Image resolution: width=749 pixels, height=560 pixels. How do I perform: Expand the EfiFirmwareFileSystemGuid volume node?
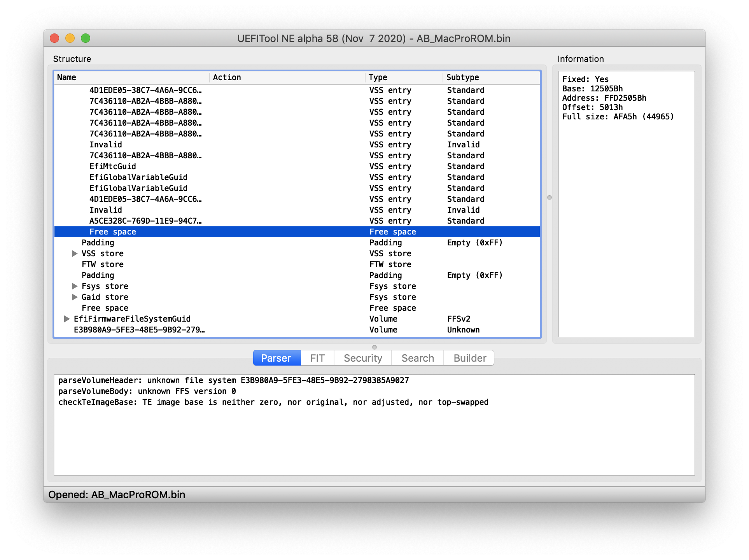[67, 319]
